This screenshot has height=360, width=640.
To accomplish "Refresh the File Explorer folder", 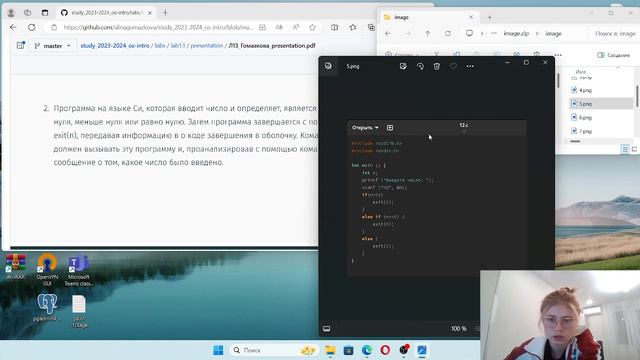I will (x=448, y=33).
